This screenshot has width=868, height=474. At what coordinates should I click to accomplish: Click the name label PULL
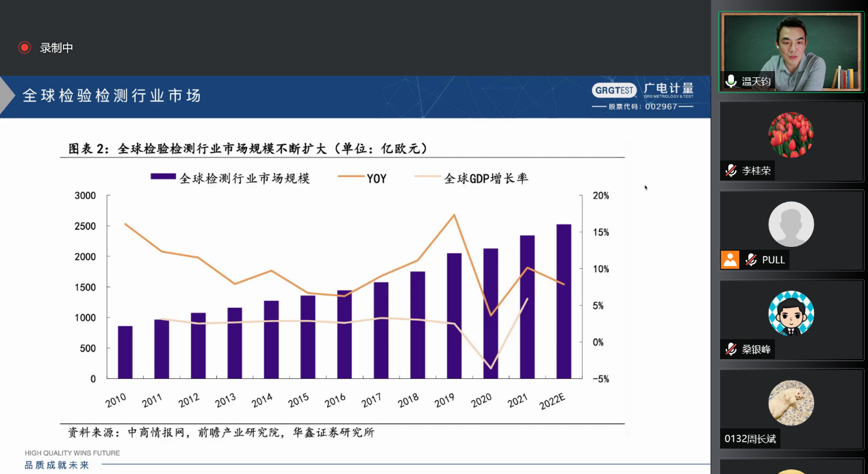click(x=774, y=260)
